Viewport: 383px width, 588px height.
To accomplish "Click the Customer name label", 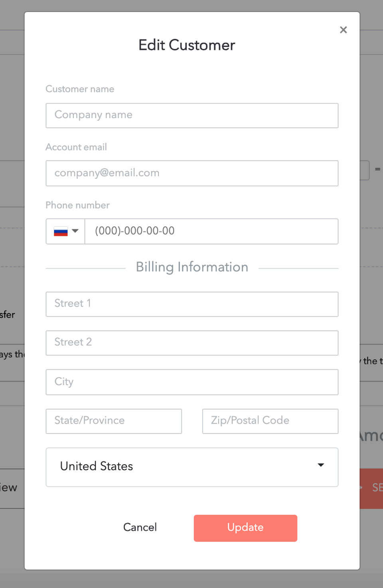I will pos(80,89).
